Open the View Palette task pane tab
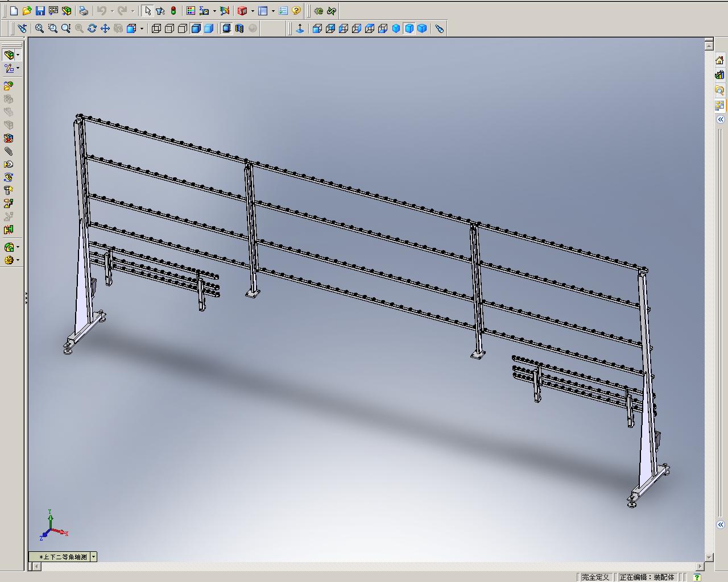This screenshot has height=582, width=728. pyautogui.click(x=719, y=105)
